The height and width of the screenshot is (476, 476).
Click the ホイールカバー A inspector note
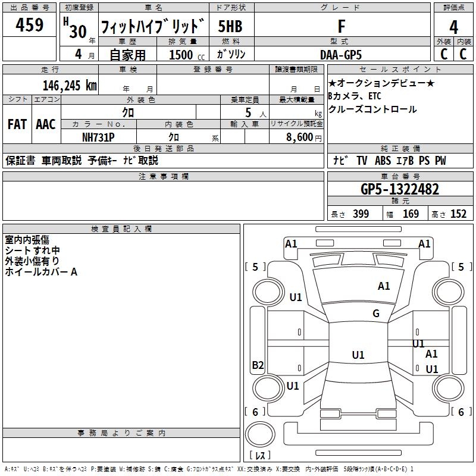point(41,272)
